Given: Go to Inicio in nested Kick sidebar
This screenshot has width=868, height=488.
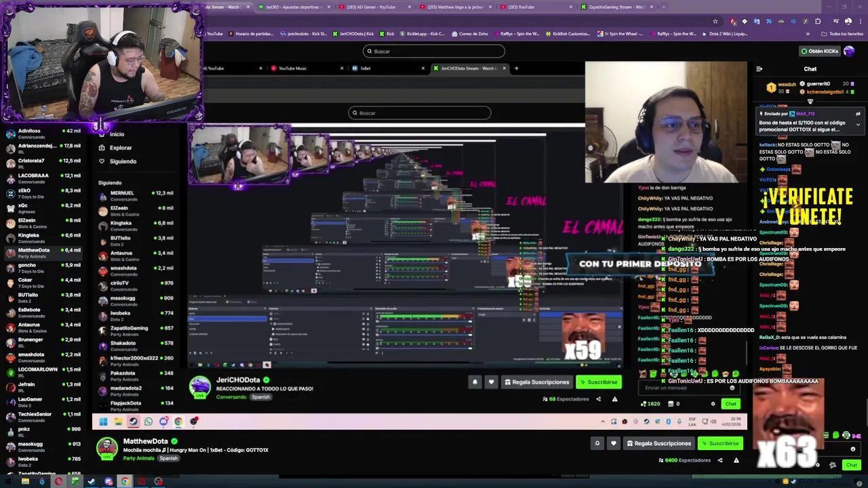Looking at the screenshot, I should (x=113, y=134).
